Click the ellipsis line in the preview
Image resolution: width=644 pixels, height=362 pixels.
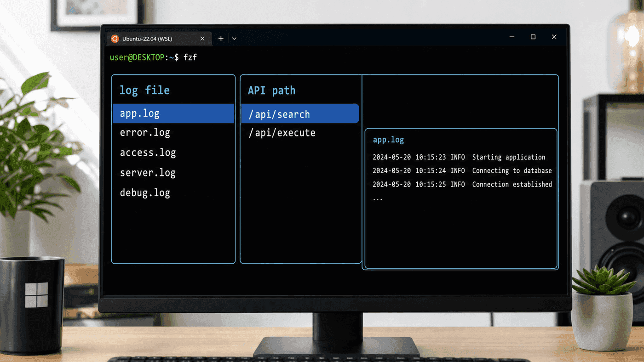[378, 199]
